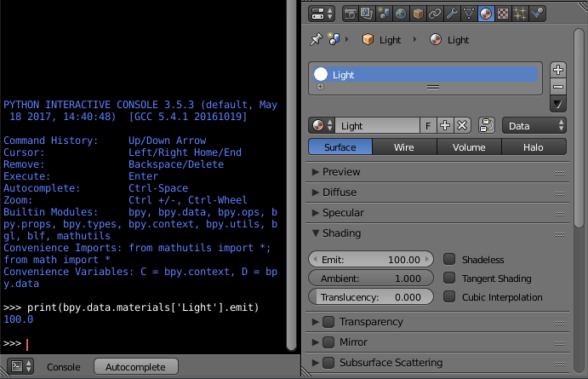Expand the material list filter options
This screenshot has height=379, width=588.
click(320, 87)
